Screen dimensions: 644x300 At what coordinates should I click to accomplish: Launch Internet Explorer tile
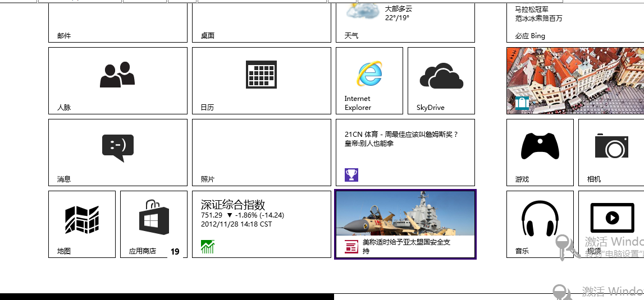369,81
